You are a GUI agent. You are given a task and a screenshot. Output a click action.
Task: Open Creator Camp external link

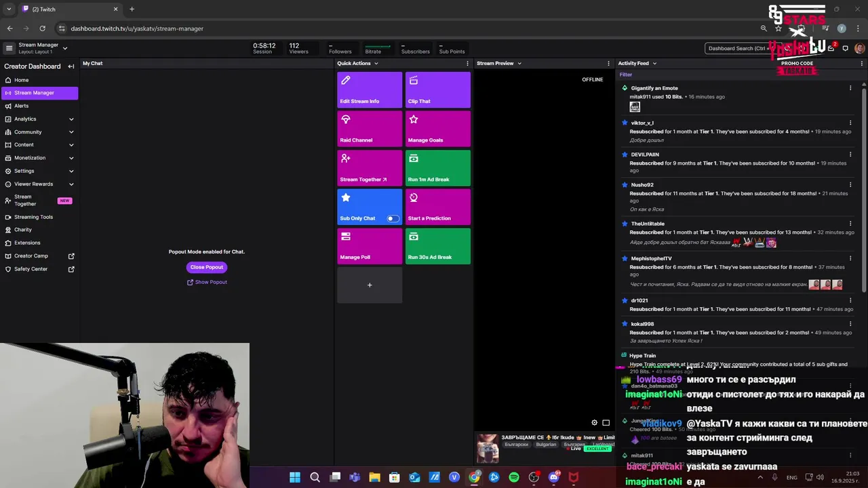click(x=39, y=256)
